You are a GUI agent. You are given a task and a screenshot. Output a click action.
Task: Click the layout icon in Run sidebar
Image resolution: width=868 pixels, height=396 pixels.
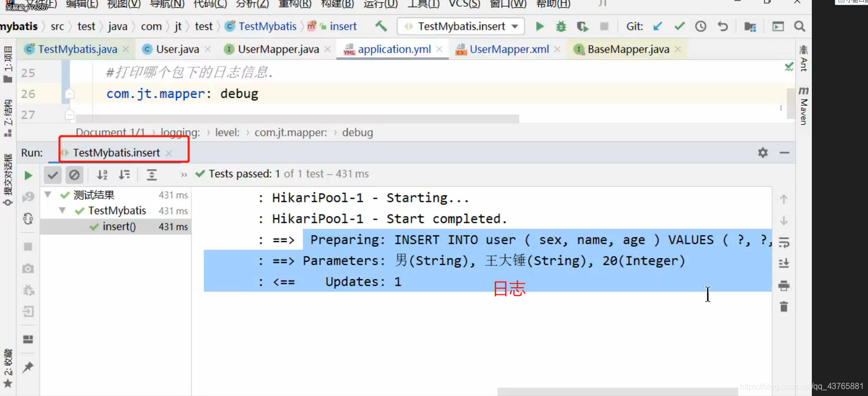(28, 339)
